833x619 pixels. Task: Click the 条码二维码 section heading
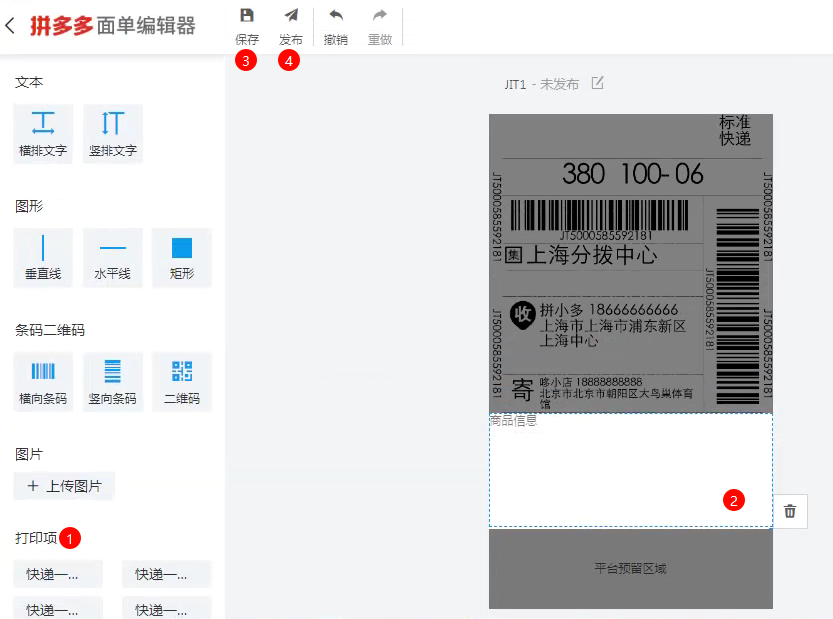click(x=50, y=330)
